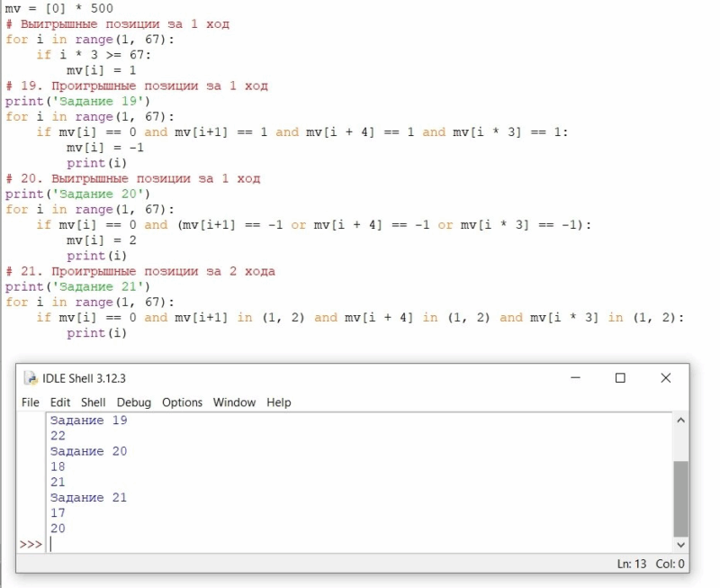This screenshot has height=588, width=720.
Task: Click code line 'mv = [0] * 500'
Action: 58,8
